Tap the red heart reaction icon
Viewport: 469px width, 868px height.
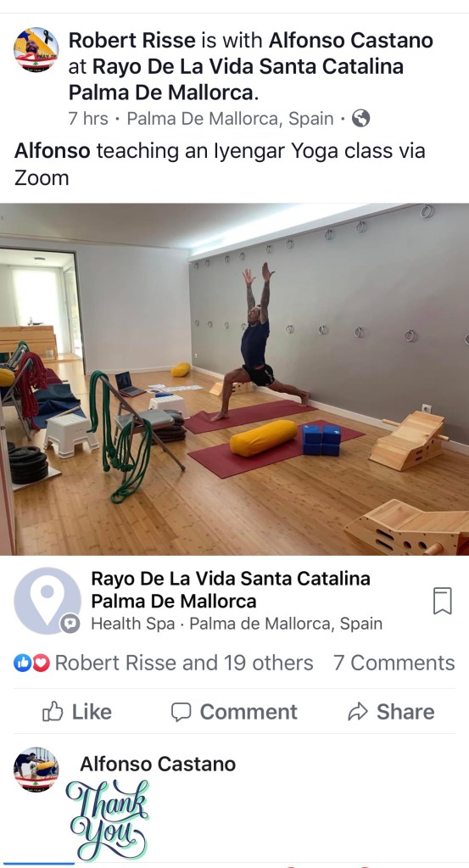coord(41,663)
